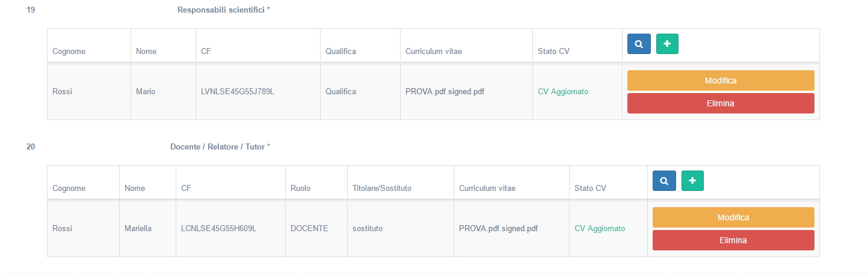
Task: Select the LCNLSE45G55H609L codice fiscale cell
Action: point(218,229)
